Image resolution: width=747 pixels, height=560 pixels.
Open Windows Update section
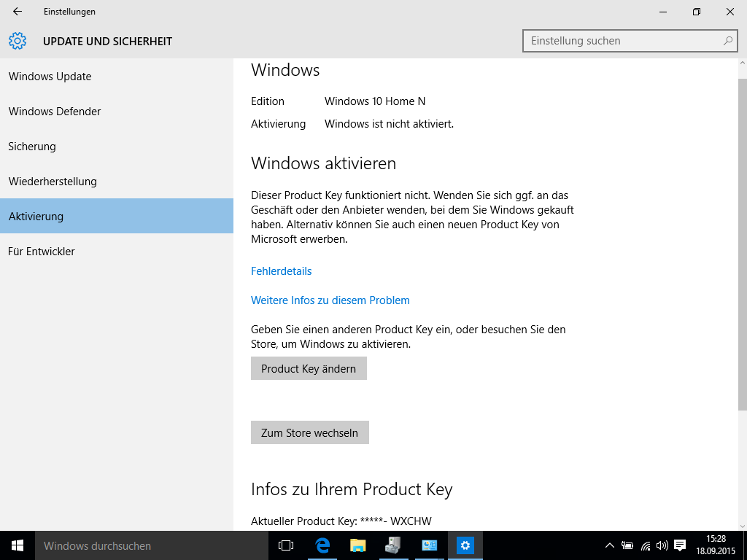117,76
